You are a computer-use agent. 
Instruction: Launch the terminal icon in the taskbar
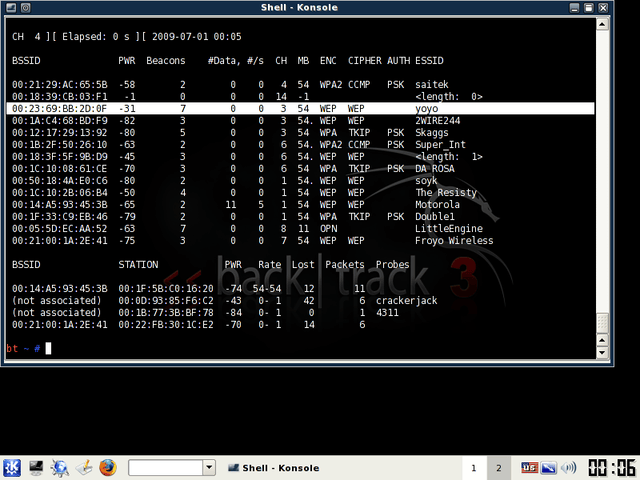pos(36,468)
